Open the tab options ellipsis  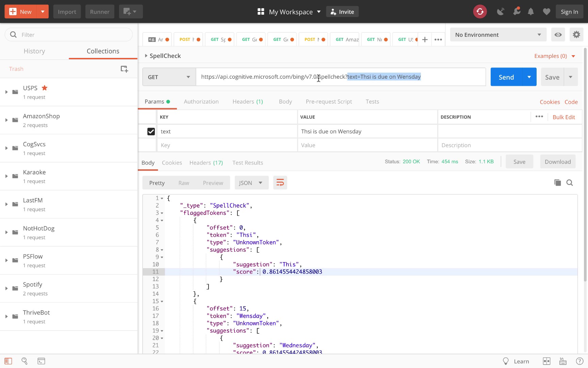[x=438, y=40]
